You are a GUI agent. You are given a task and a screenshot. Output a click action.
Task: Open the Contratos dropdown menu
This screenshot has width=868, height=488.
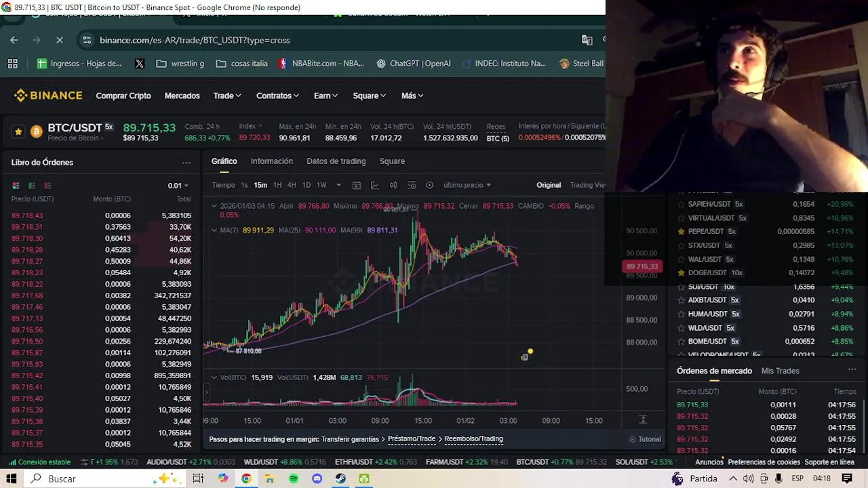tap(277, 96)
